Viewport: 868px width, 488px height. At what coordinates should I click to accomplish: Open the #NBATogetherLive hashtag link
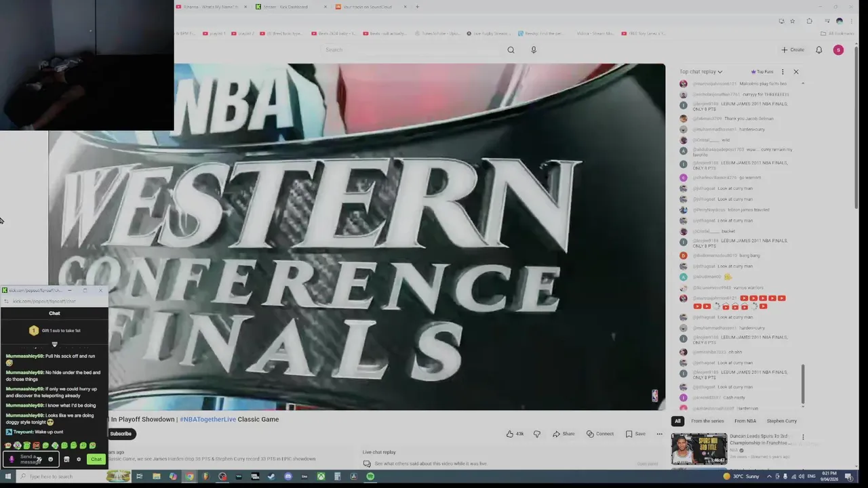(208, 420)
